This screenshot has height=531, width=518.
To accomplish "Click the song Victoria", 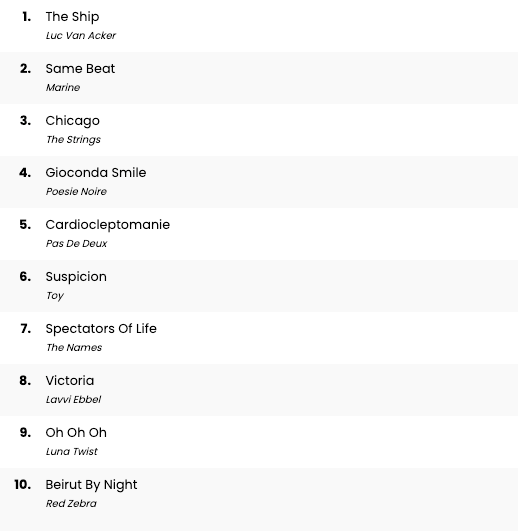I will click(70, 381).
